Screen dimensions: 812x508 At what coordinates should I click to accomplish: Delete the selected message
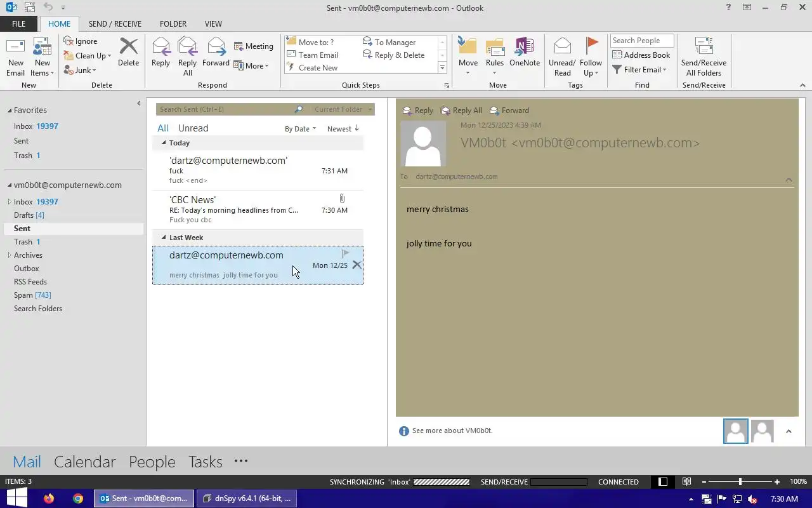128,52
